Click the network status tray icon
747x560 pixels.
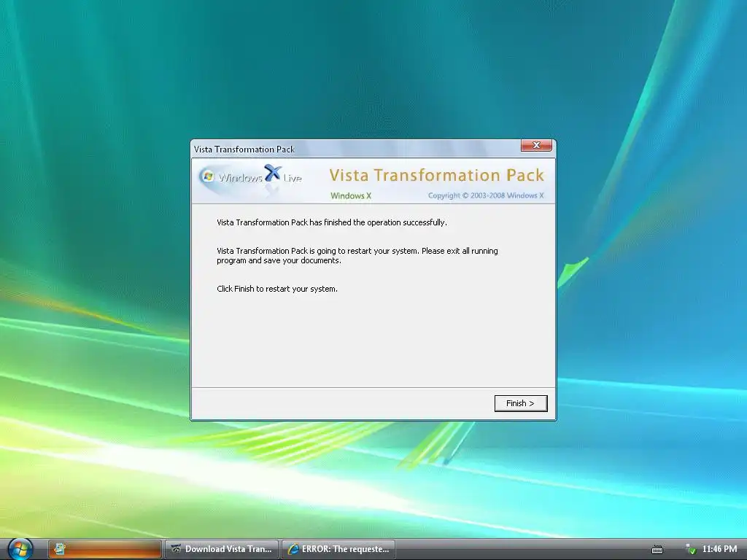(x=690, y=550)
